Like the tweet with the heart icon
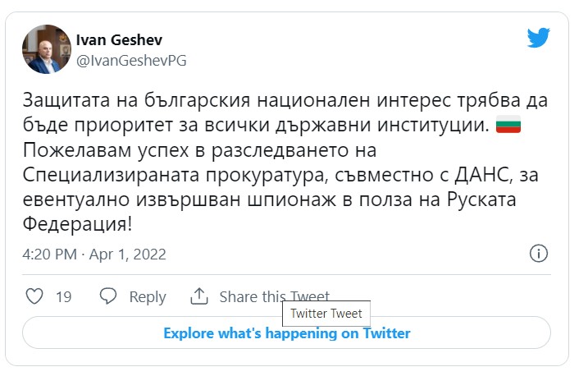This screenshot has width=588, height=376. tap(34, 296)
